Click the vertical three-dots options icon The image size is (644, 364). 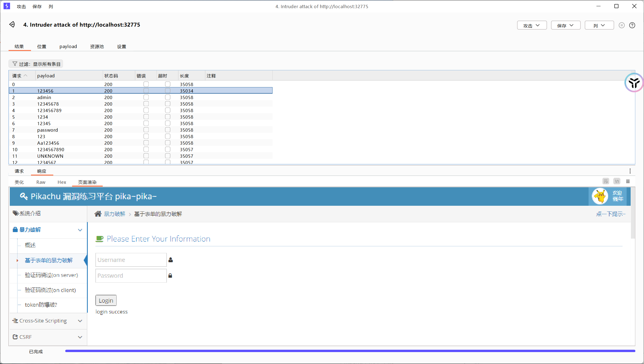(x=630, y=171)
